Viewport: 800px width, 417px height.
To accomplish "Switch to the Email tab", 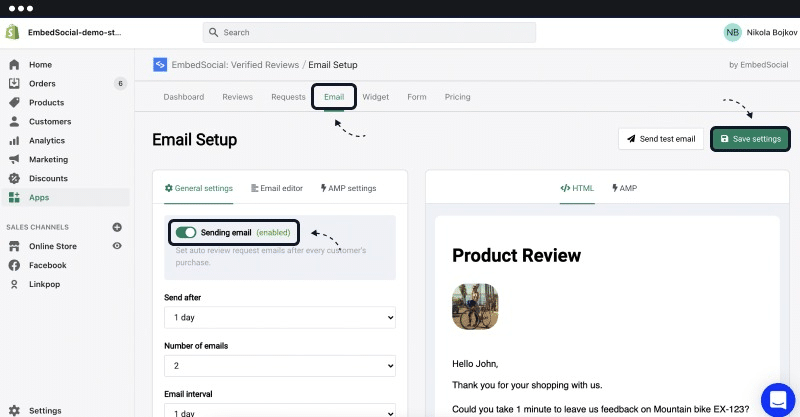I will click(x=334, y=97).
